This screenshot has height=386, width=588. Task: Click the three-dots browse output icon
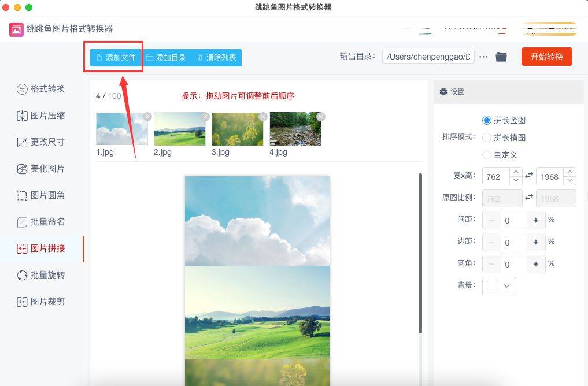(484, 57)
